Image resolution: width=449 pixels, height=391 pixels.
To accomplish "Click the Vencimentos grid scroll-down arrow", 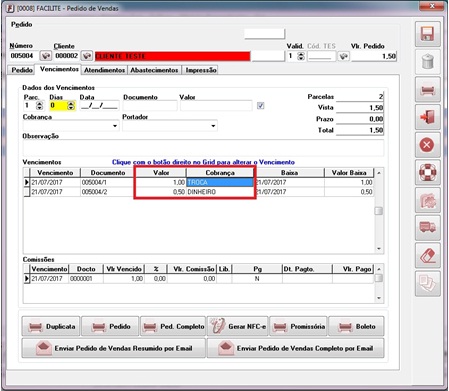I will coord(379,249).
